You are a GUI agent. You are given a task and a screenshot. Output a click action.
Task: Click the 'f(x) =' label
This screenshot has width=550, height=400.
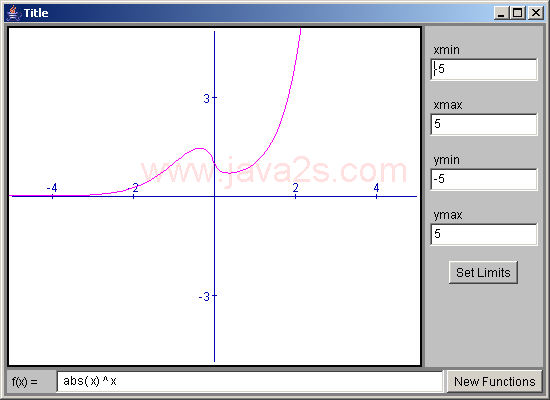pos(25,381)
